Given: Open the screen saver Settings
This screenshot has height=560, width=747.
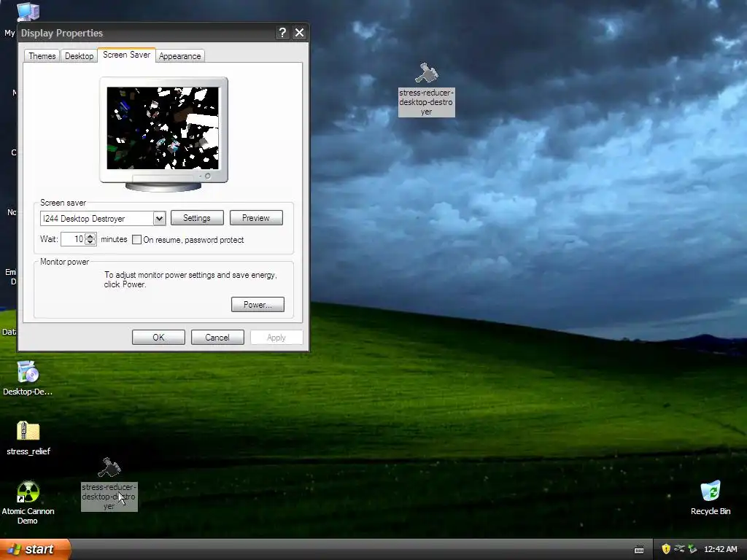Looking at the screenshot, I should [x=197, y=217].
